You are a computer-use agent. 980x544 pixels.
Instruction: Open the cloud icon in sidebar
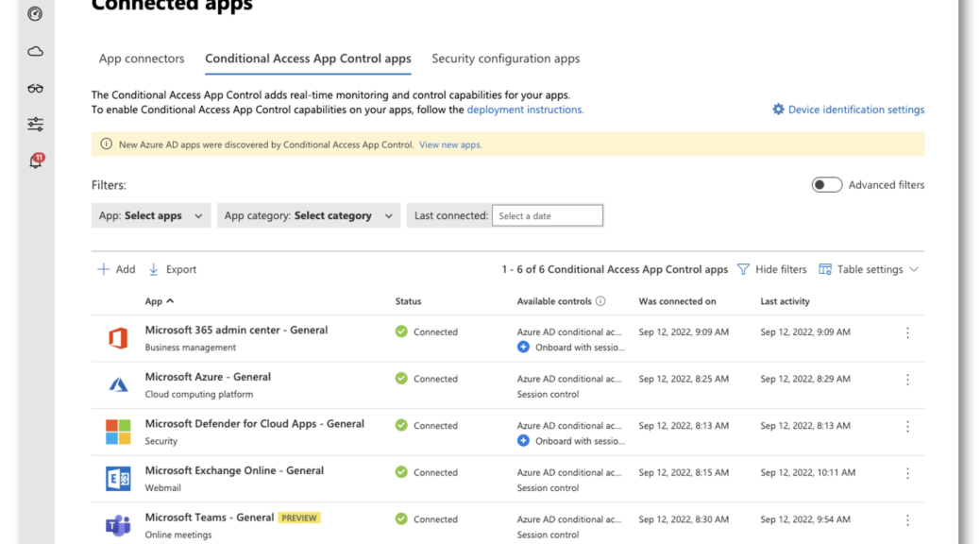35,51
